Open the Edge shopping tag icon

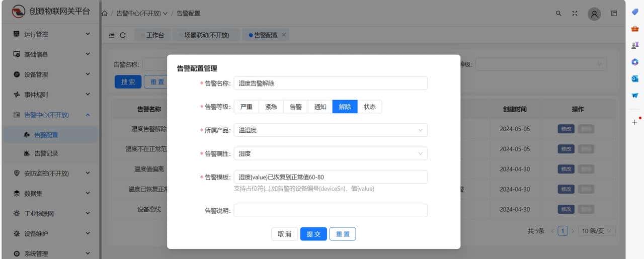click(635, 12)
